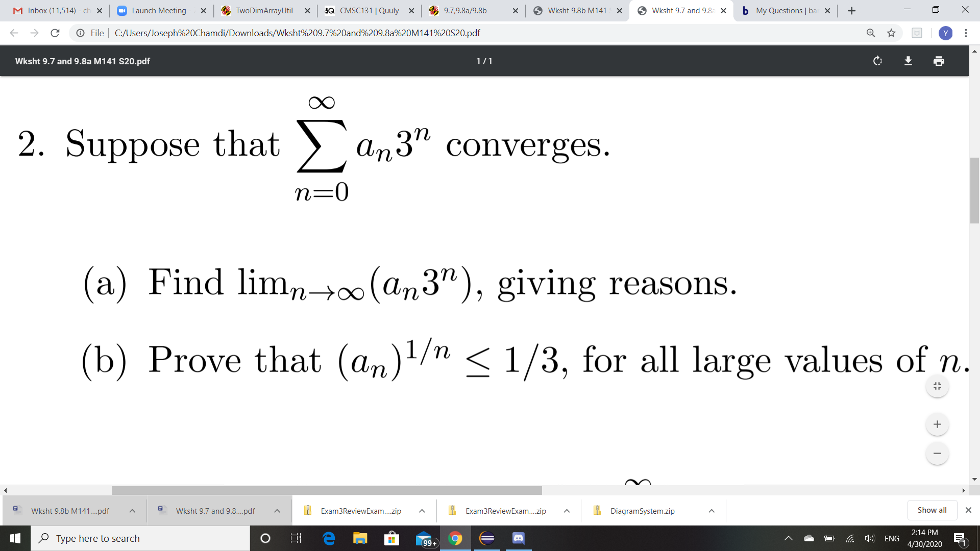
Task: Toggle the browser bookmark star icon
Action: tap(891, 33)
